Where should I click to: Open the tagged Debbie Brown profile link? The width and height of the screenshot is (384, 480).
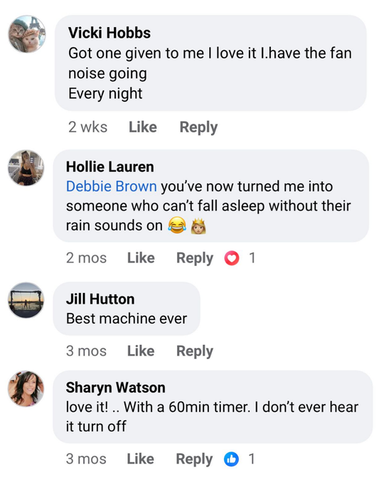[x=111, y=186]
